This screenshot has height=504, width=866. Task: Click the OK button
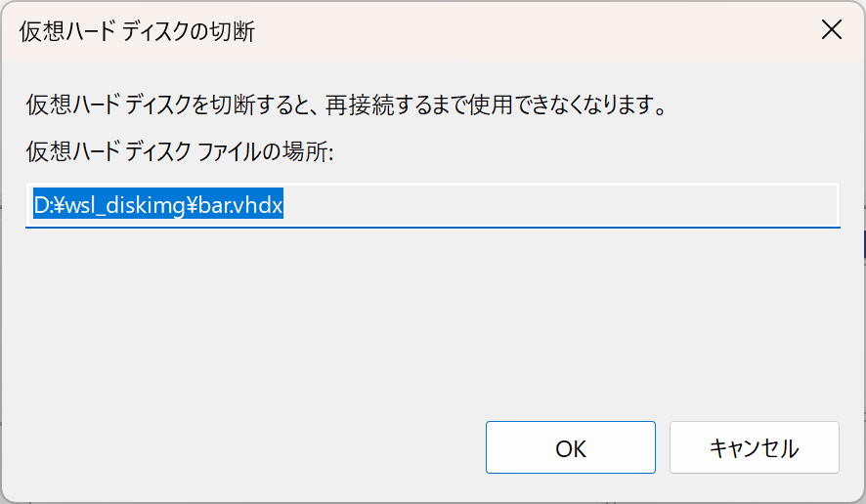click(570, 447)
